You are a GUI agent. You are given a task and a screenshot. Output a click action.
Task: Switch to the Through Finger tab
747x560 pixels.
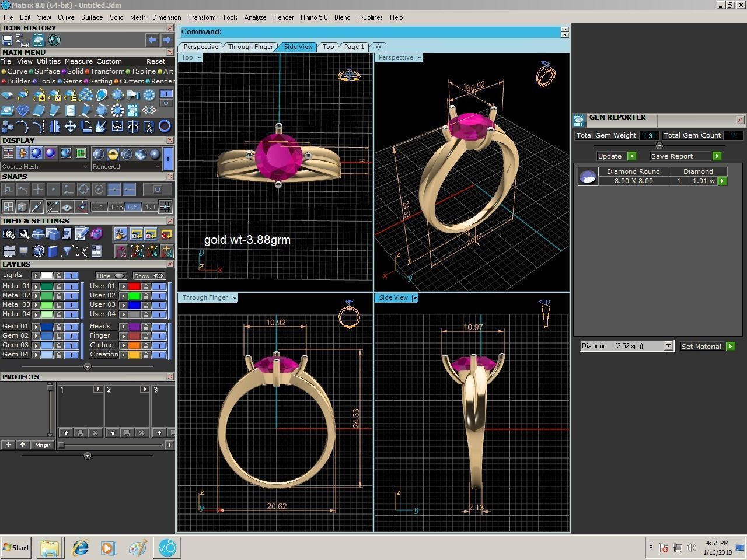tap(250, 47)
